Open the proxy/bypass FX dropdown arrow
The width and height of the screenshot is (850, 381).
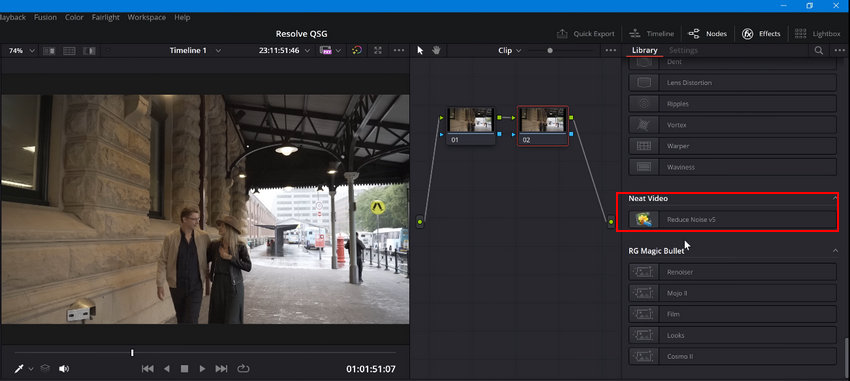click(339, 51)
